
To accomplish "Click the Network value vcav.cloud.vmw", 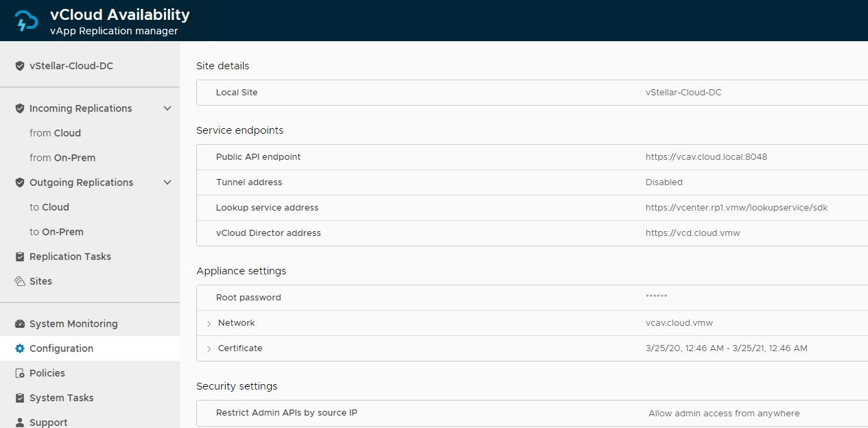I will [679, 323].
